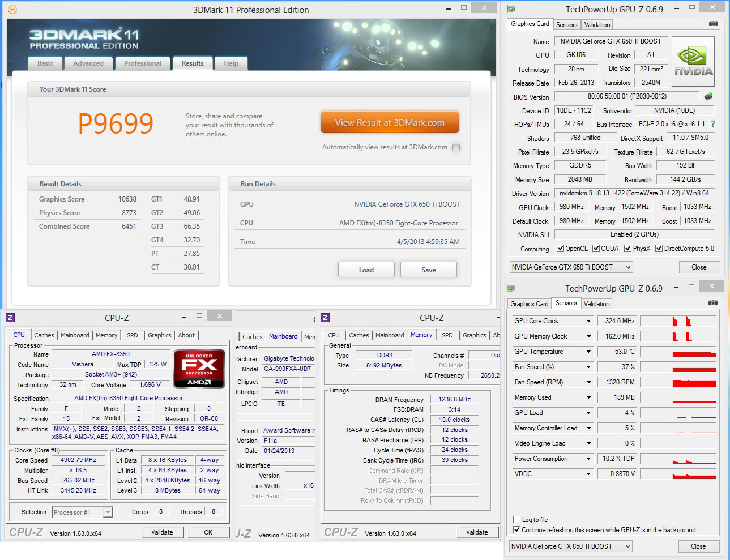Open the Caches tab in the CPU-Z processor window
The image size is (730, 560).
(44, 335)
